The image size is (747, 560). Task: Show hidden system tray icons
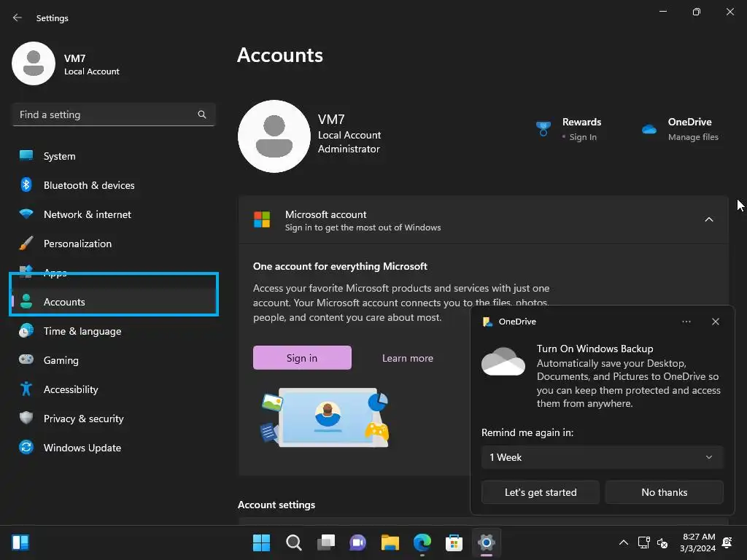(623, 542)
